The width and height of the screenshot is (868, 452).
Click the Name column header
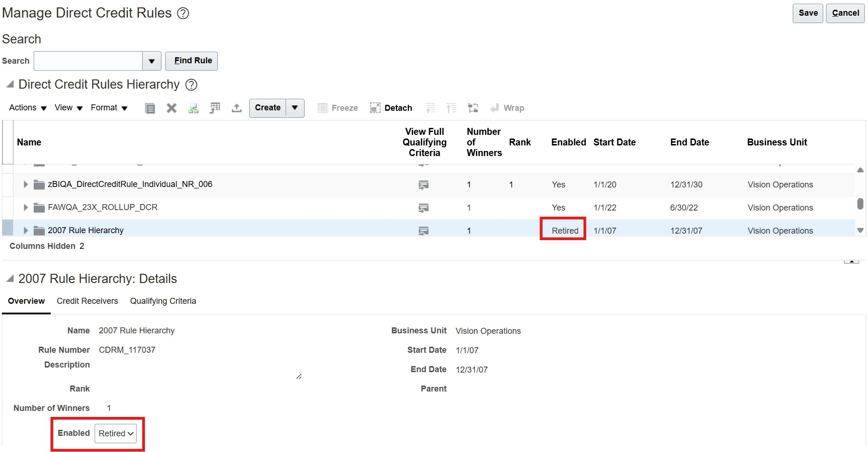point(29,143)
